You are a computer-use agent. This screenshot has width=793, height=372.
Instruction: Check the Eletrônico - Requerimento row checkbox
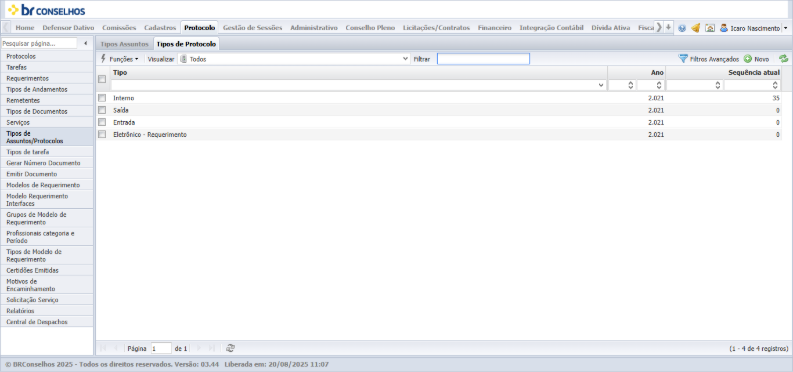[x=102, y=134]
